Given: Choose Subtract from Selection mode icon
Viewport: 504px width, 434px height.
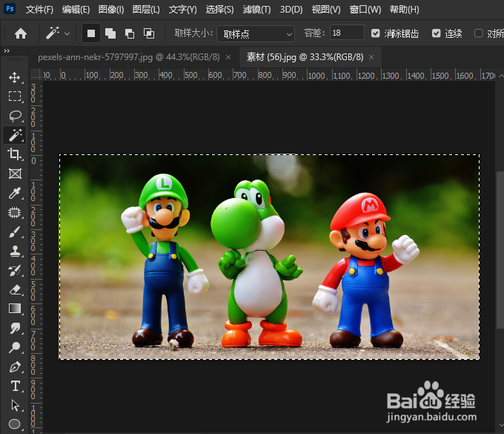Looking at the screenshot, I should click(130, 33).
